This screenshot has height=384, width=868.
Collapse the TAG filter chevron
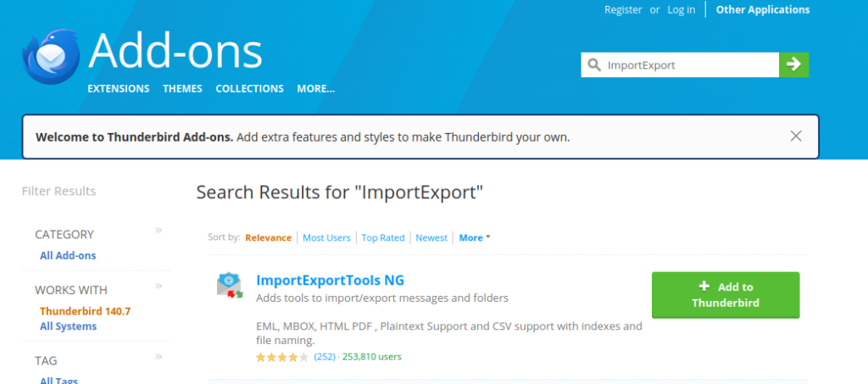[x=159, y=357]
